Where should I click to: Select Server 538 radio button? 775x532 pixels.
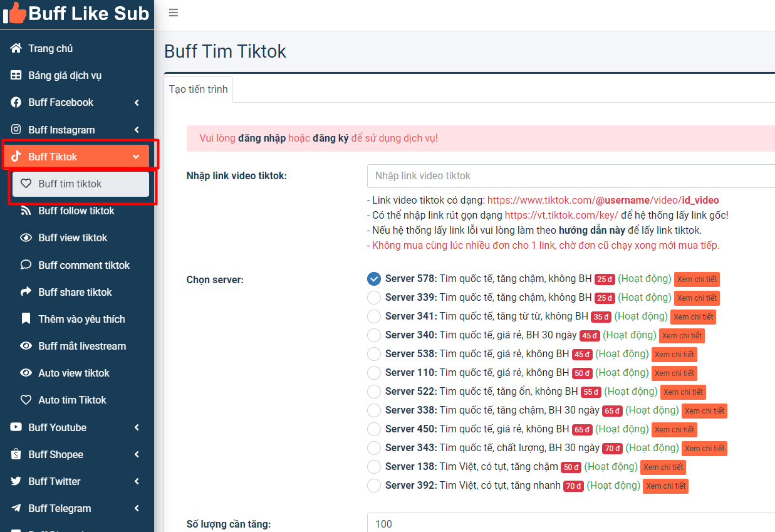pos(374,354)
